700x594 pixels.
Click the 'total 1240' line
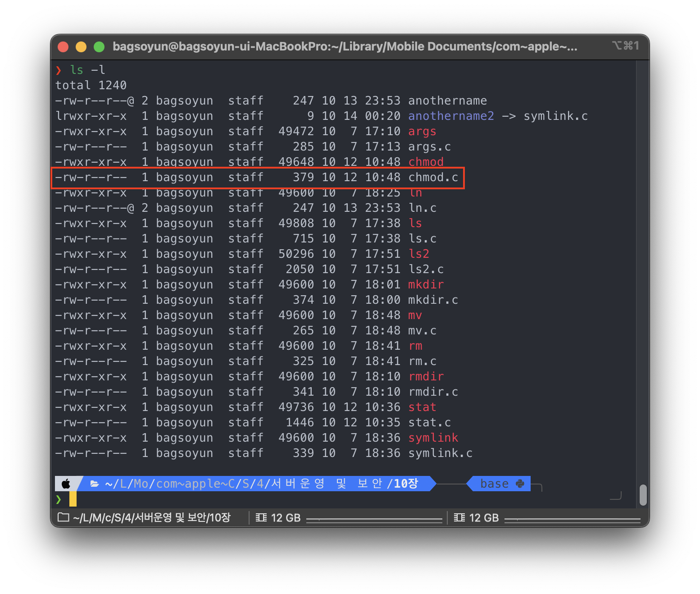pos(91,85)
